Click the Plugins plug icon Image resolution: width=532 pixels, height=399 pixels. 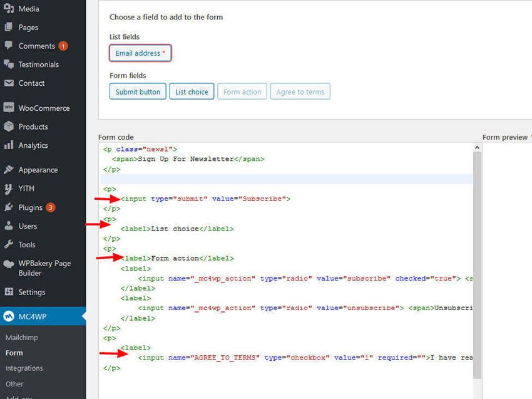(9, 207)
